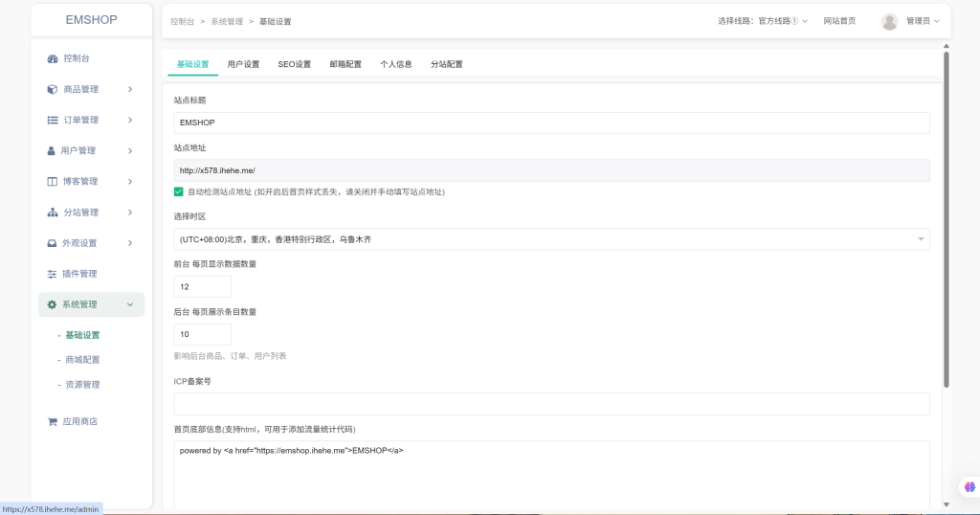Click the gear icon for 系统管理
Viewport: 980px width, 515px height.
(52, 304)
